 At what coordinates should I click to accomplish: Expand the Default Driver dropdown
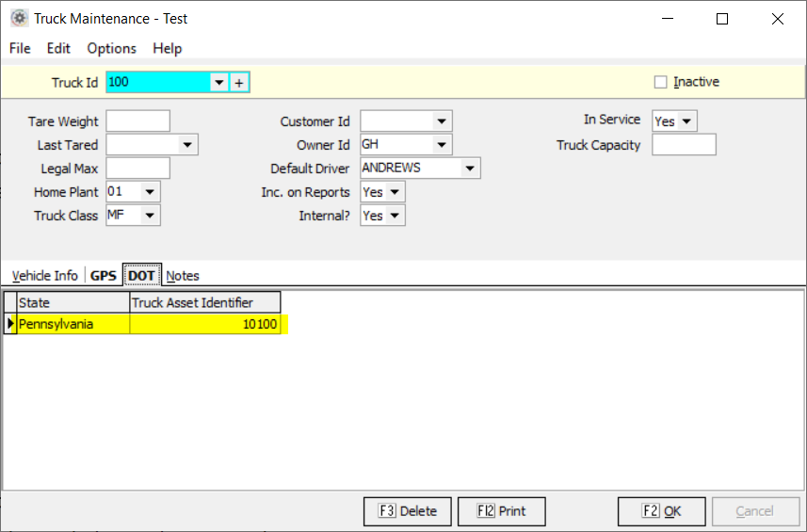[x=470, y=169]
